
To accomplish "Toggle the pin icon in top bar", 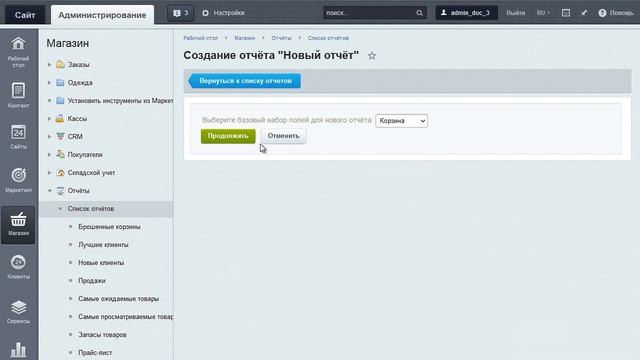I will coord(584,13).
